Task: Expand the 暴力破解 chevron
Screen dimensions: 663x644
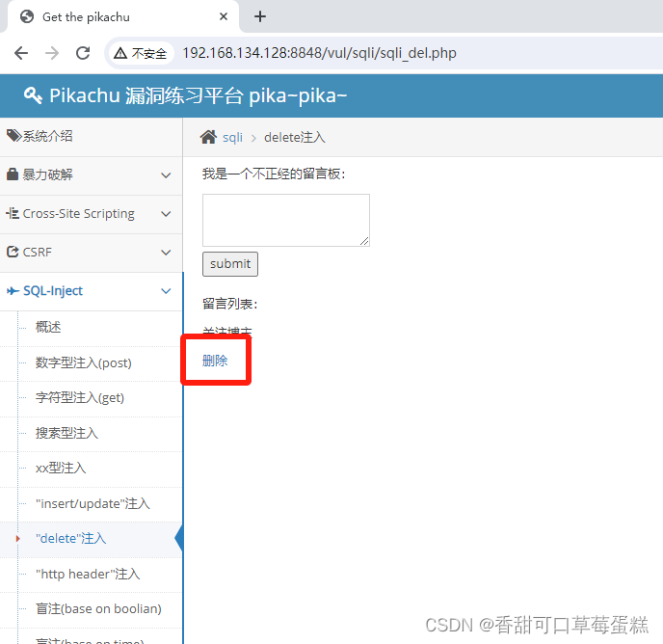Action: [166, 175]
